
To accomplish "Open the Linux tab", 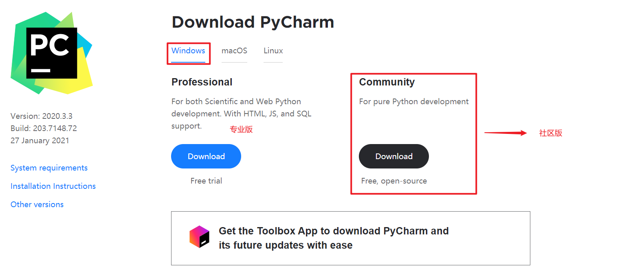I will 273,51.
